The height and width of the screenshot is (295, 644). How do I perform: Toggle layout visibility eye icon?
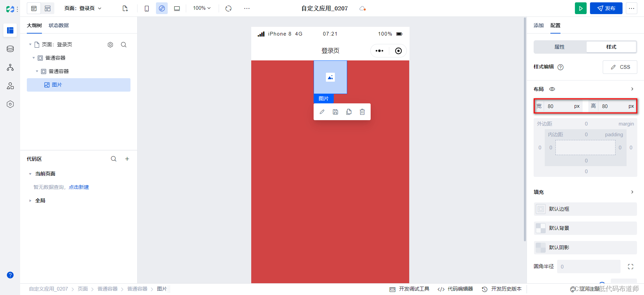[x=552, y=89]
